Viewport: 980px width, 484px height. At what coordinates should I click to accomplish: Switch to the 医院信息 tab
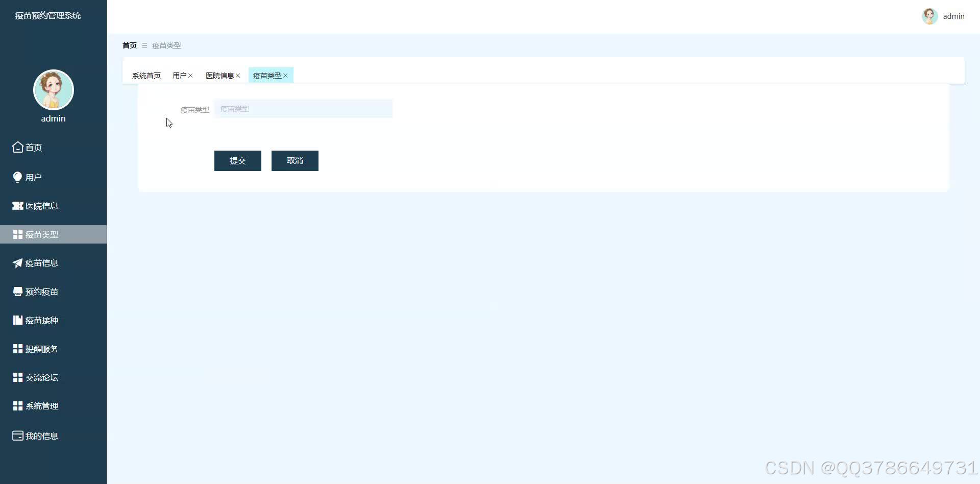pyautogui.click(x=219, y=76)
